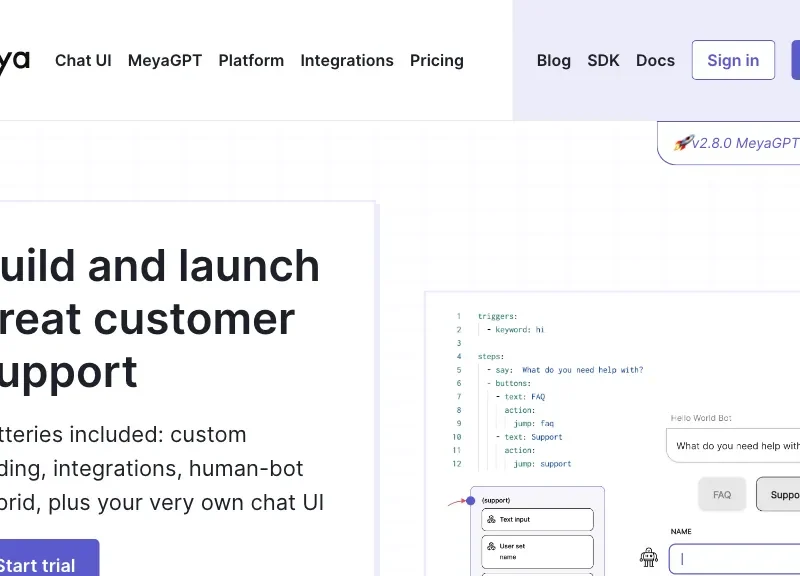This screenshot has height=576, width=800.
Task: Click the 'What do you need help with' chat bubble
Action: (x=733, y=445)
